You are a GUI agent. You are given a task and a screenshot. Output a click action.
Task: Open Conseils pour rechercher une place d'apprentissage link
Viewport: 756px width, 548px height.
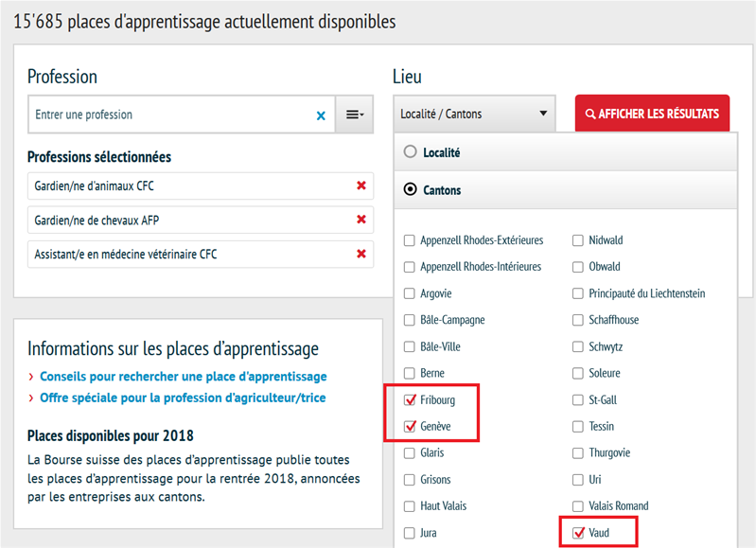183,377
